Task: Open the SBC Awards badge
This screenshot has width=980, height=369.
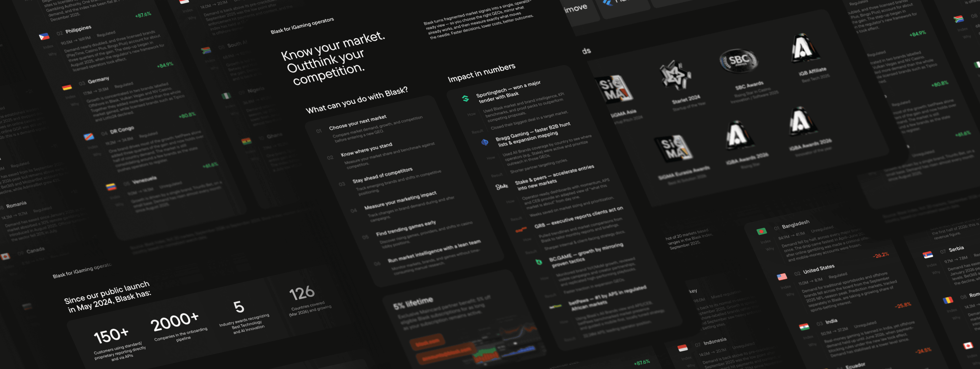Action: [739, 61]
